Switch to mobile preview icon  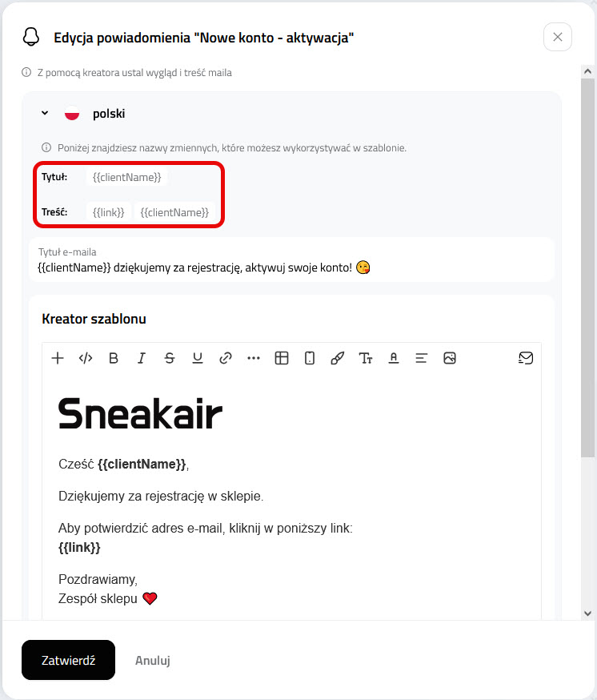coord(309,358)
